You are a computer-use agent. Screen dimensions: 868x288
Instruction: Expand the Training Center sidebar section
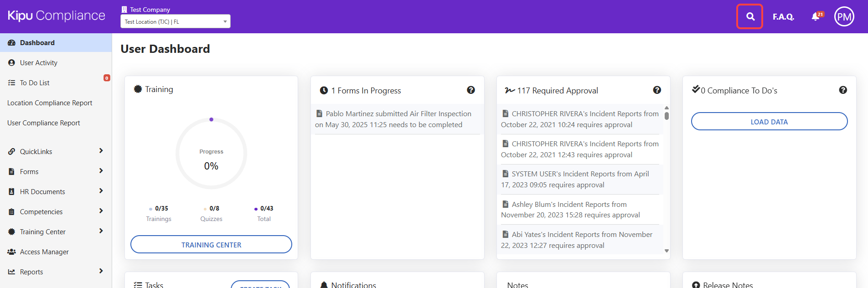click(56, 232)
